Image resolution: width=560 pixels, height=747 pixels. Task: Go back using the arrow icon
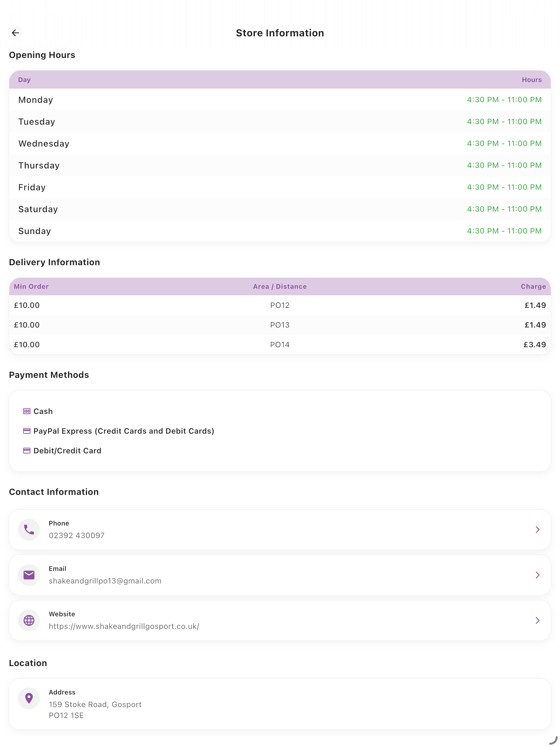[15, 33]
